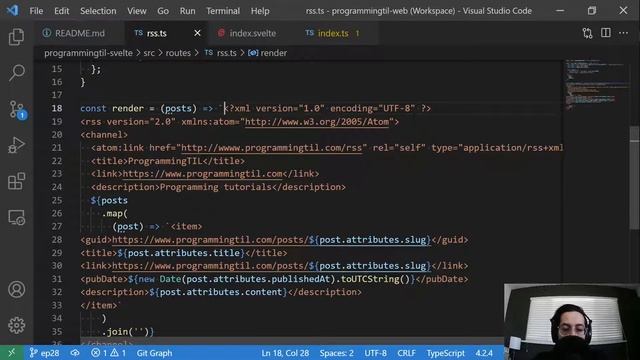Change the Spaces: 2 indentation setting
Viewport: 640px width, 360px height.
(337, 353)
